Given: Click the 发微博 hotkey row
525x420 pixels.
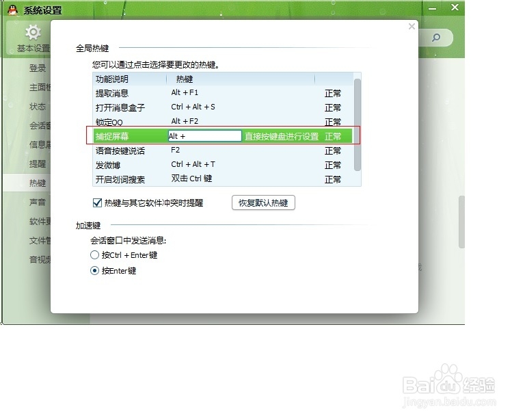Looking at the screenshot, I should pos(223,165).
